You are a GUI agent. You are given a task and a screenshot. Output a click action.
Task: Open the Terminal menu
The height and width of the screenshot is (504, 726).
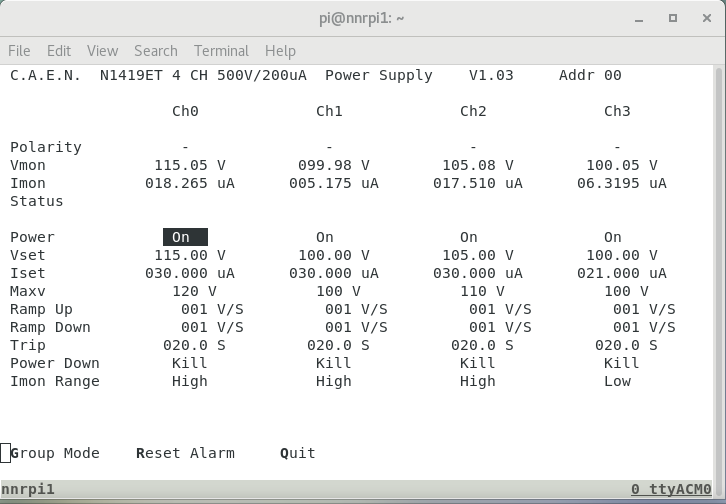(221, 51)
